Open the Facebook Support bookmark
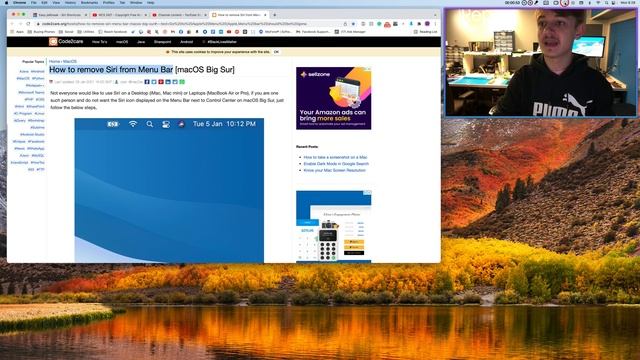 click(314, 31)
